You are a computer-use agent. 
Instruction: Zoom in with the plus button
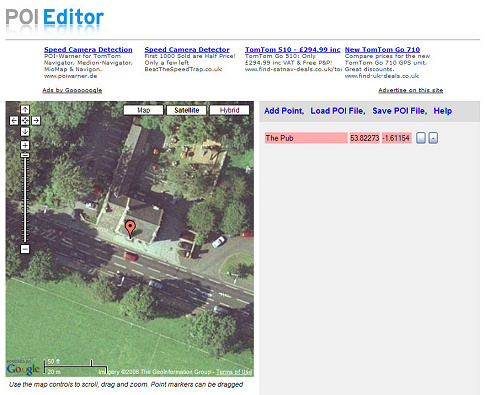click(25, 145)
